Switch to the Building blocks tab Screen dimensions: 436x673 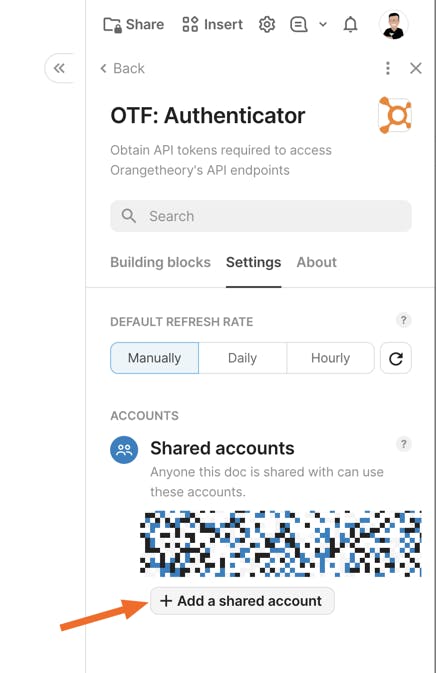click(160, 262)
